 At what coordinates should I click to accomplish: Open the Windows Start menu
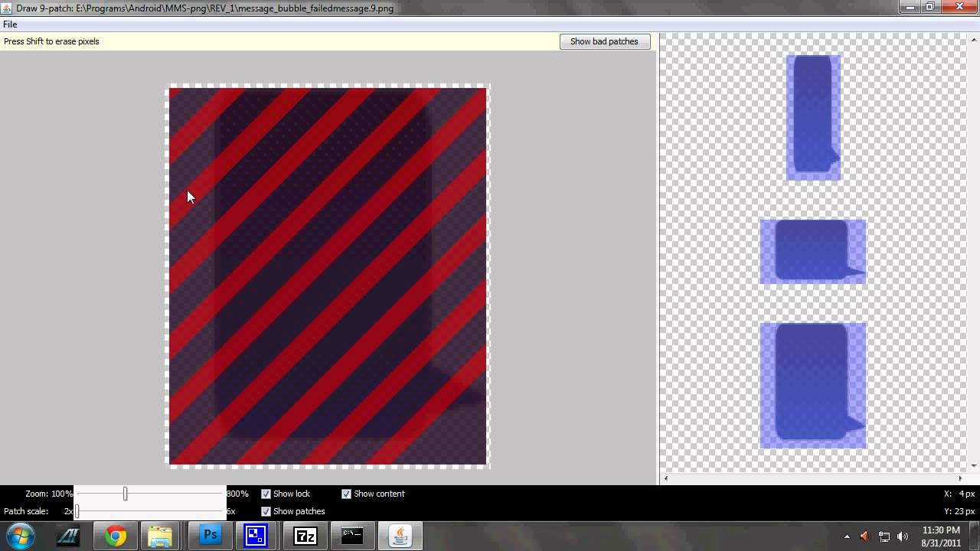[21, 536]
